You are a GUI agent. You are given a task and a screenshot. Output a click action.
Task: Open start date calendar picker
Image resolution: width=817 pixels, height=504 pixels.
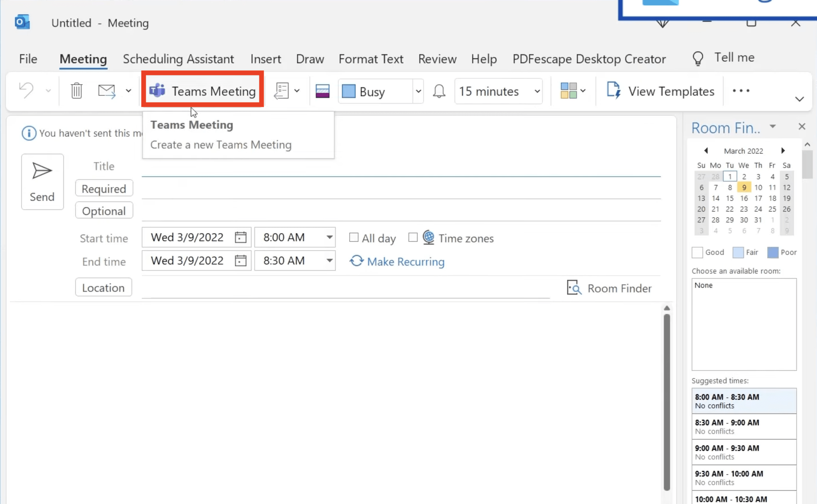(x=240, y=237)
